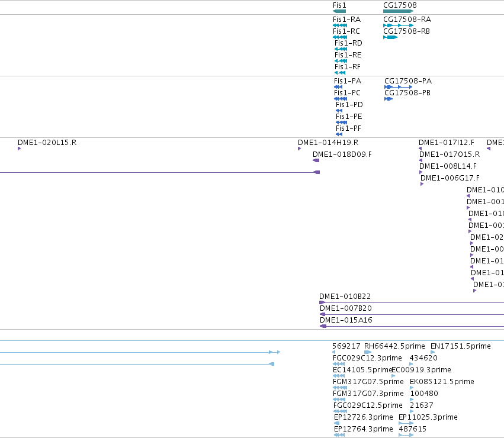This screenshot has width=504, height=438.
Task: Click EST EC00919.3prime
Action: (422, 370)
